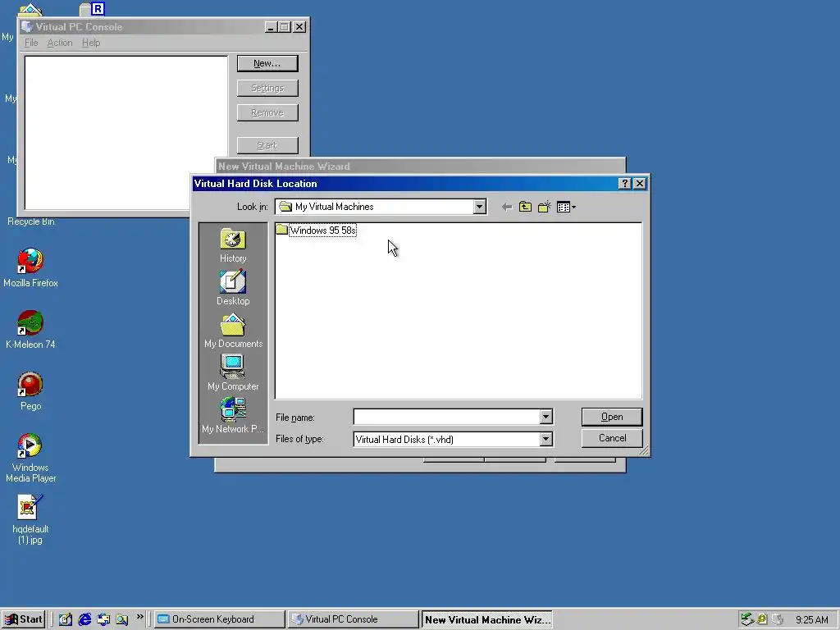This screenshot has height=630, width=840.
Task: Expand the Files of type dropdown
Action: (546, 440)
